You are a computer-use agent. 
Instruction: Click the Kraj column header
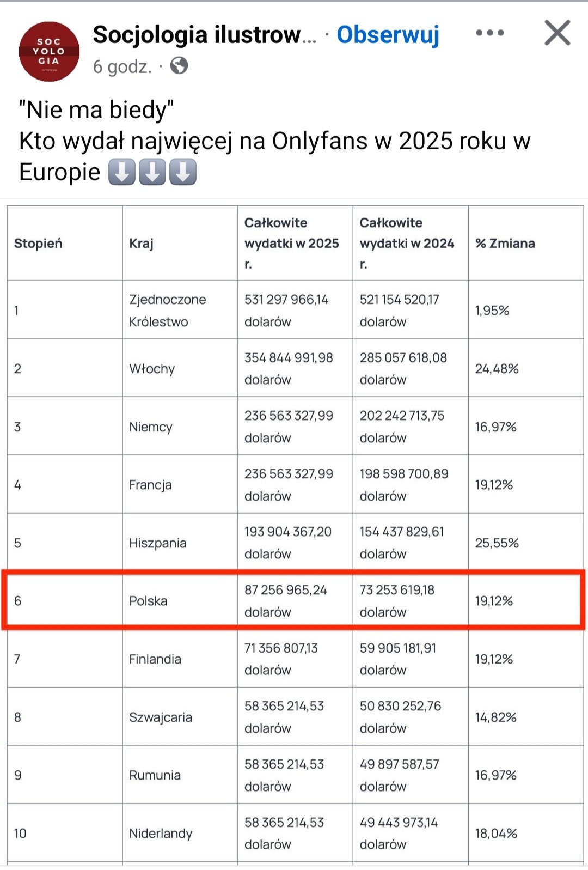(x=141, y=244)
